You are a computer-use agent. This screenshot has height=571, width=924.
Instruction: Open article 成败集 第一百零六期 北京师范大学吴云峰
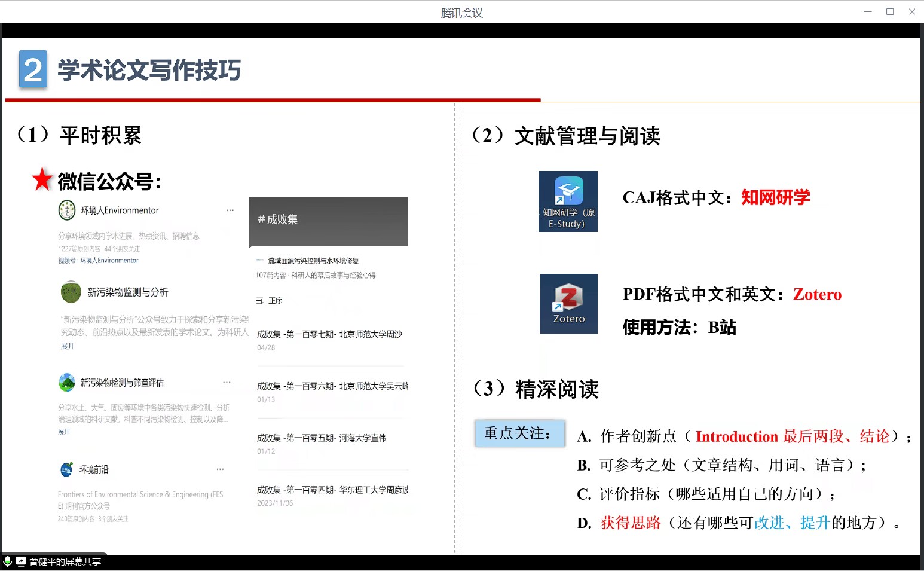(332, 386)
